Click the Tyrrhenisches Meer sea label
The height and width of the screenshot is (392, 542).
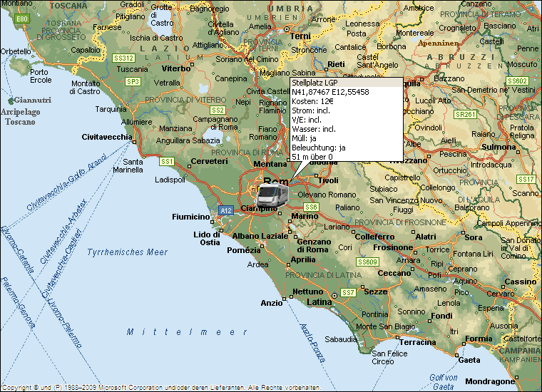[127, 252]
